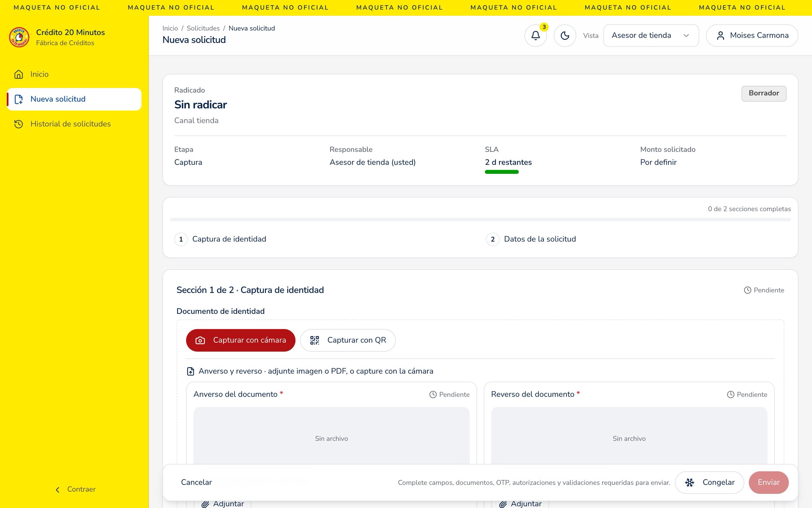Follow the Solicitudes breadcrumb link
The height and width of the screenshot is (508, 812).
(203, 28)
